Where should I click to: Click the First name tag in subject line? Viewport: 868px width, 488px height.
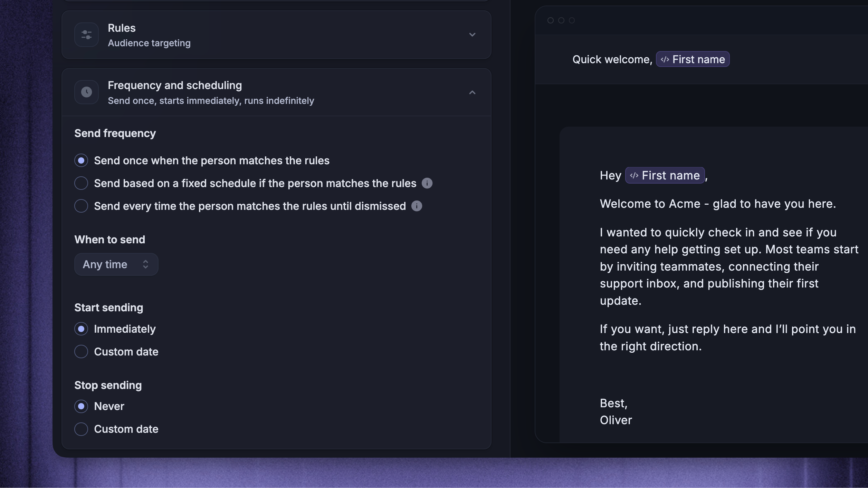point(693,59)
